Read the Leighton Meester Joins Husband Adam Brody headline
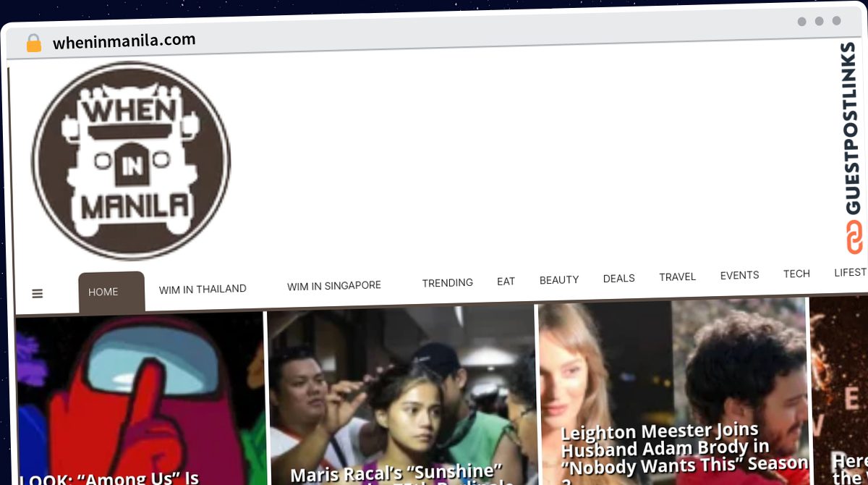The image size is (868, 485). tap(684, 452)
